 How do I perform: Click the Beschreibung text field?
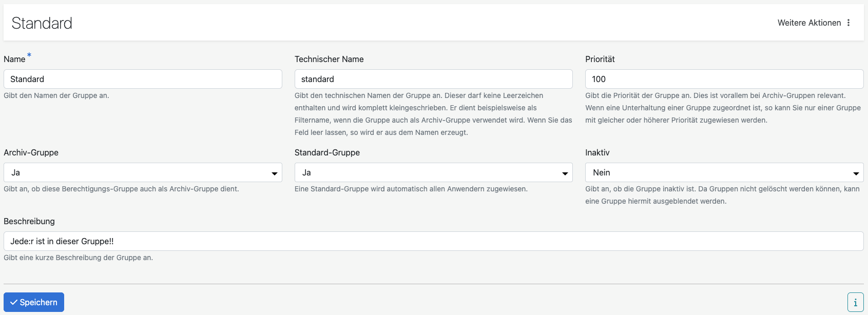[433, 241]
